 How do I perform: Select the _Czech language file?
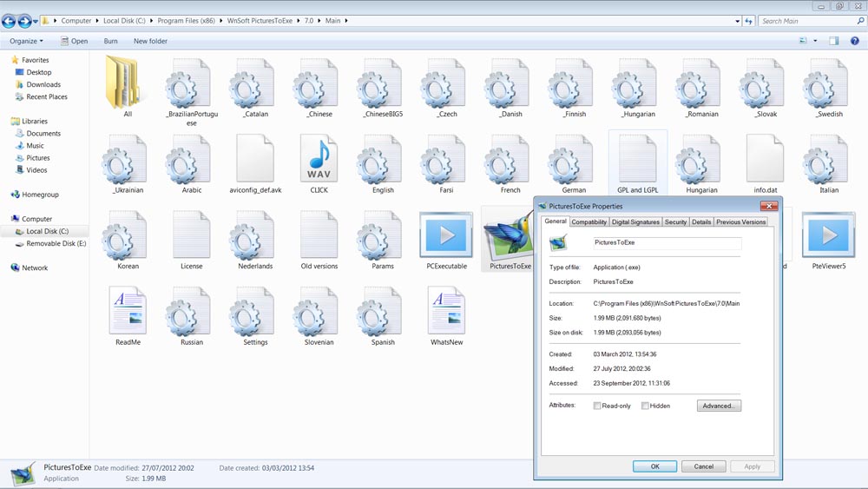coord(444,83)
